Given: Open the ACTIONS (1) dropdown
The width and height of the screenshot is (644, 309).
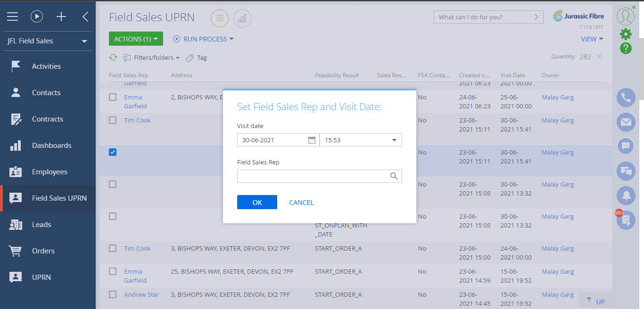Looking at the screenshot, I should point(136,39).
